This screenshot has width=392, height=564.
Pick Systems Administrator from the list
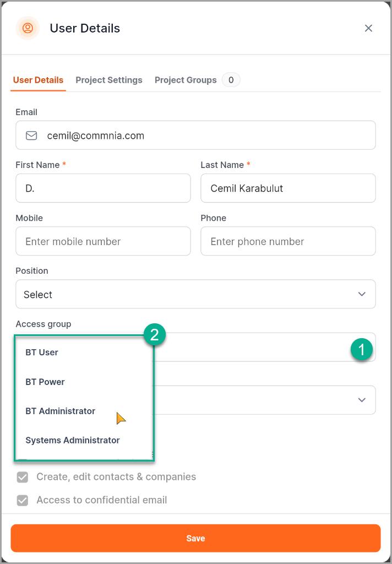coord(73,440)
